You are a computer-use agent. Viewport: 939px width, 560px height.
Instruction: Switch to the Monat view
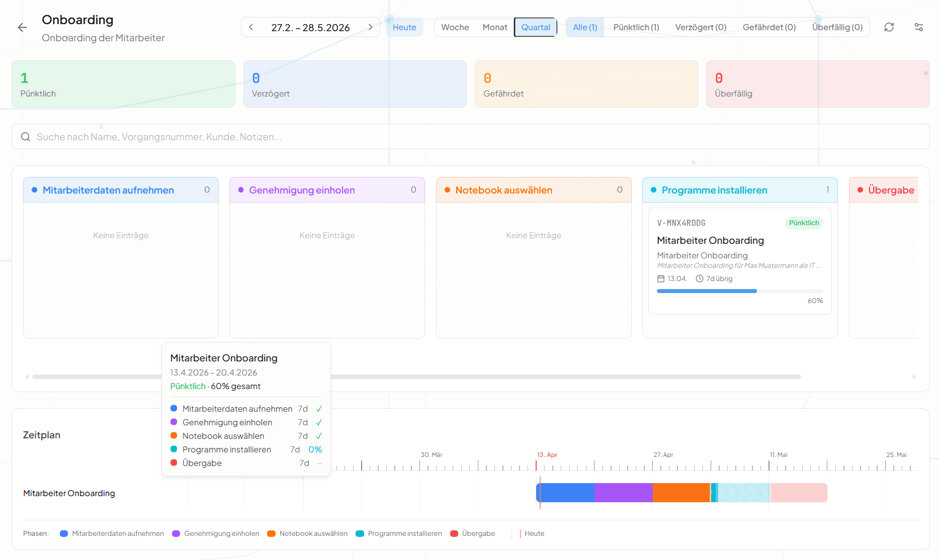(494, 27)
